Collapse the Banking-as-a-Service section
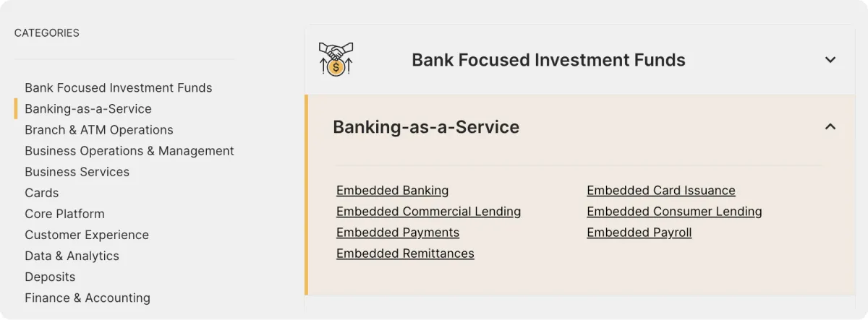 pyautogui.click(x=830, y=127)
